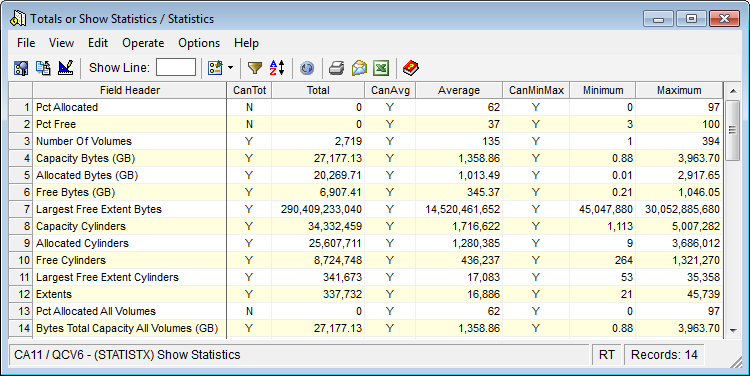Click the email envelope icon

(359, 68)
